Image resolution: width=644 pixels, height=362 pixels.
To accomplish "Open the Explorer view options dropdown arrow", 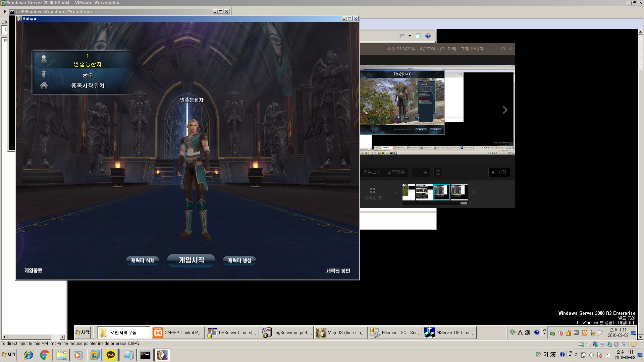I will click(x=410, y=36).
